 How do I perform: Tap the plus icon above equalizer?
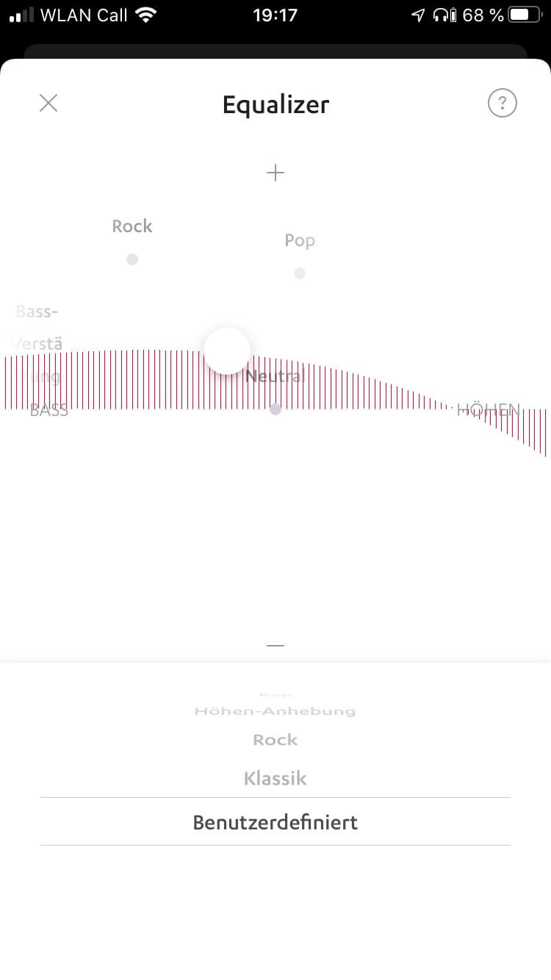[275, 173]
